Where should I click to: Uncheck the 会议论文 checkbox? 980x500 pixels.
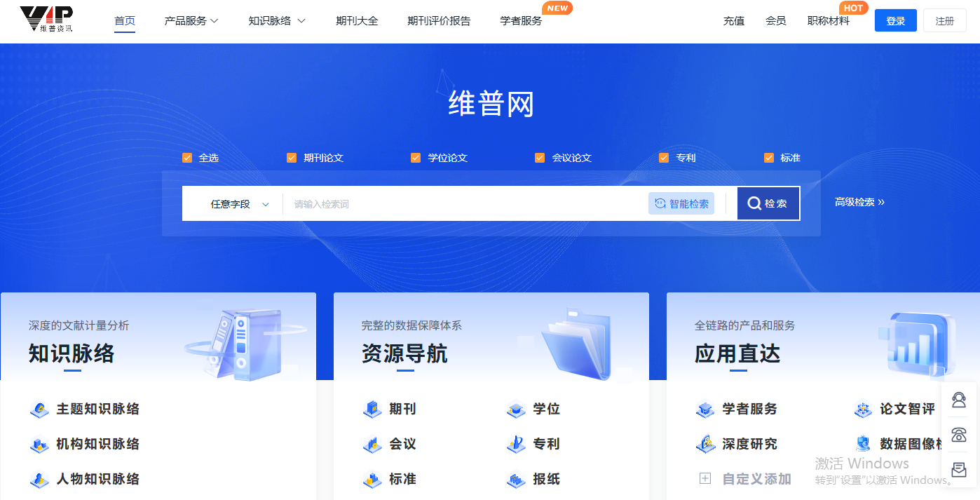click(540, 158)
